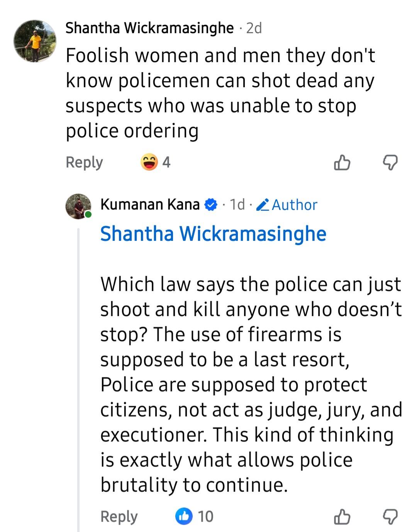
Task: Tap thumbs down on Kumanan Kana's reply
Action: (390, 517)
